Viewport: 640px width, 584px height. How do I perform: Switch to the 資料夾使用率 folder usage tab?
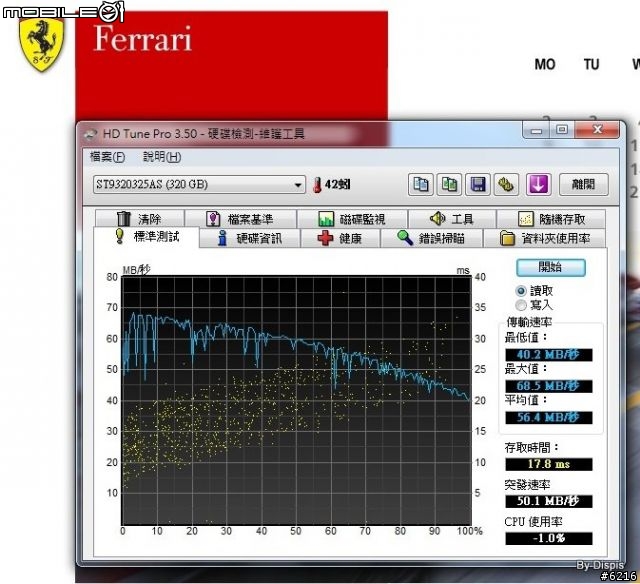point(545,238)
